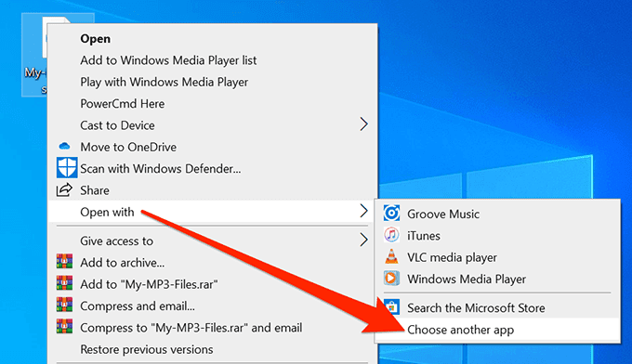Click WinRAR icon beside Compress and email...
632x364 pixels.
(x=64, y=305)
